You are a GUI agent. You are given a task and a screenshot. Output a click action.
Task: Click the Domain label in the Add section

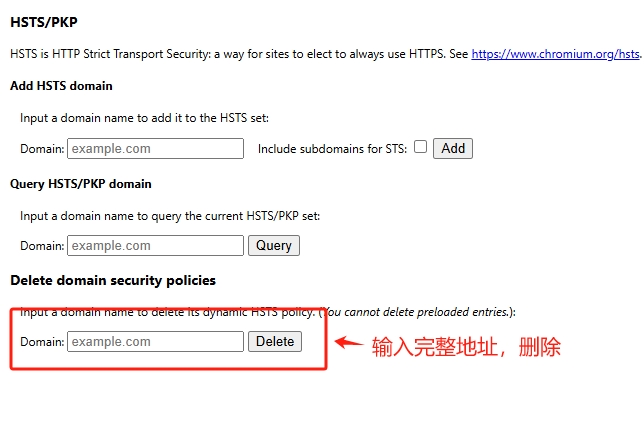(42, 149)
